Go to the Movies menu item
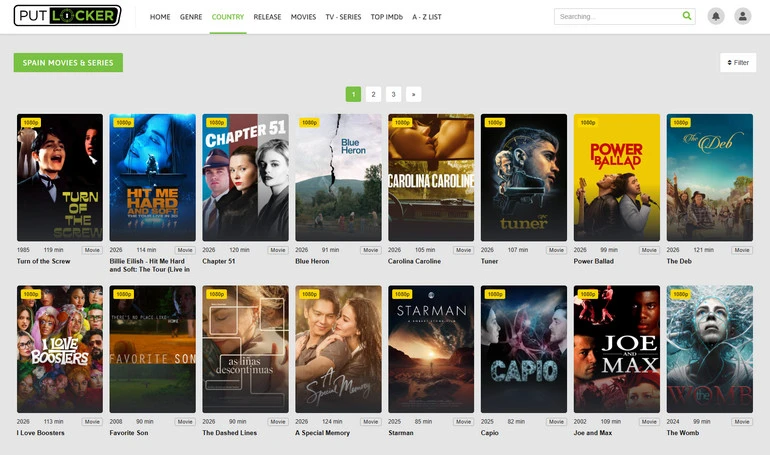Screen dimensions: 770x455 point(303,17)
